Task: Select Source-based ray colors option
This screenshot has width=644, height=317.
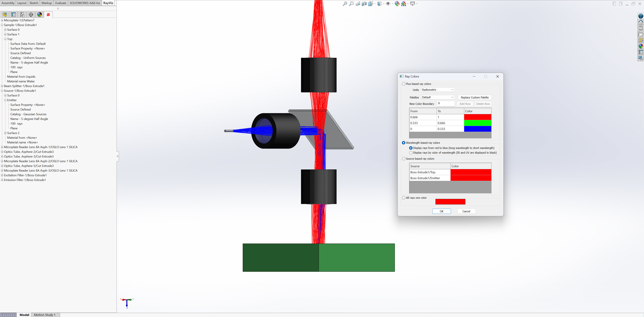Action: (403, 159)
